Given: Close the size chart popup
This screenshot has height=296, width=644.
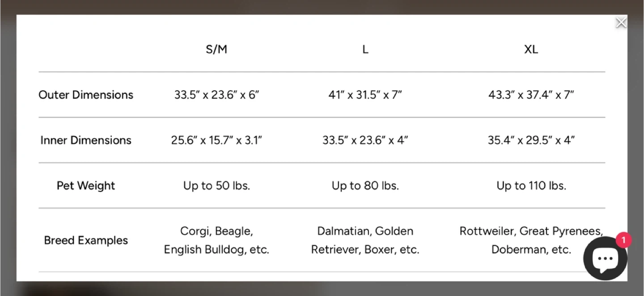Looking at the screenshot, I should 621,23.
